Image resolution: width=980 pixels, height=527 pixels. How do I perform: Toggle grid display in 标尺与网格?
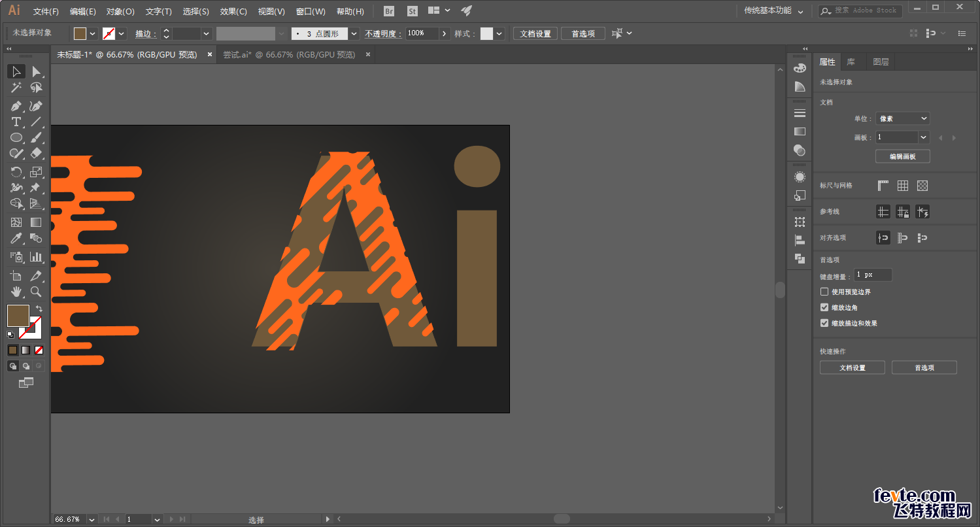tap(903, 186)
